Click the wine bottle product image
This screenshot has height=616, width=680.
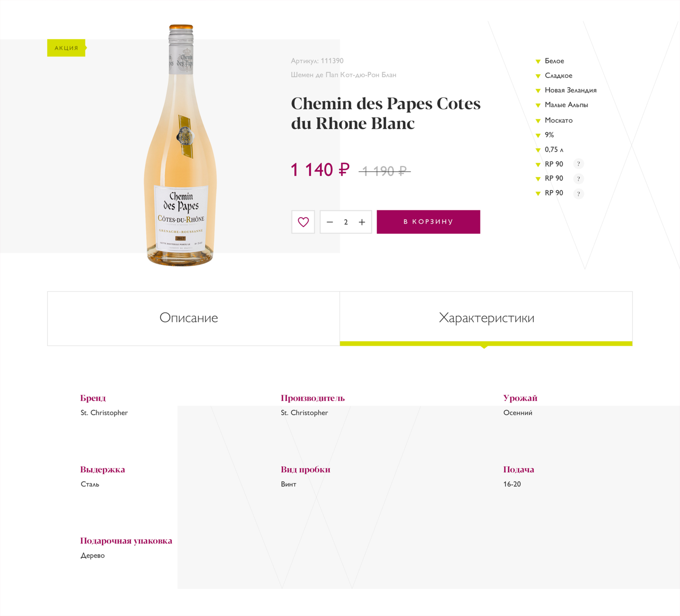[x=181, y=146]
